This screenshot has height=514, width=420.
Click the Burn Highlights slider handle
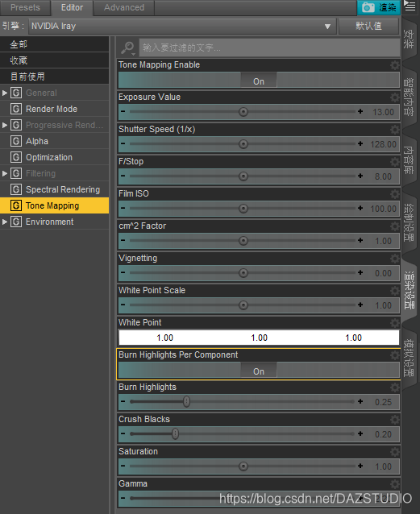pos(186,401)
